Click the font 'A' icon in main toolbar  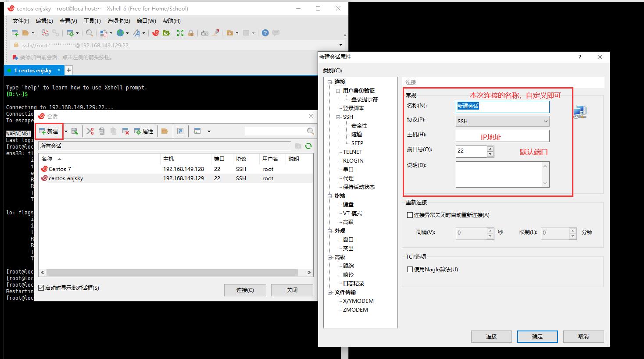click(136, 33)
